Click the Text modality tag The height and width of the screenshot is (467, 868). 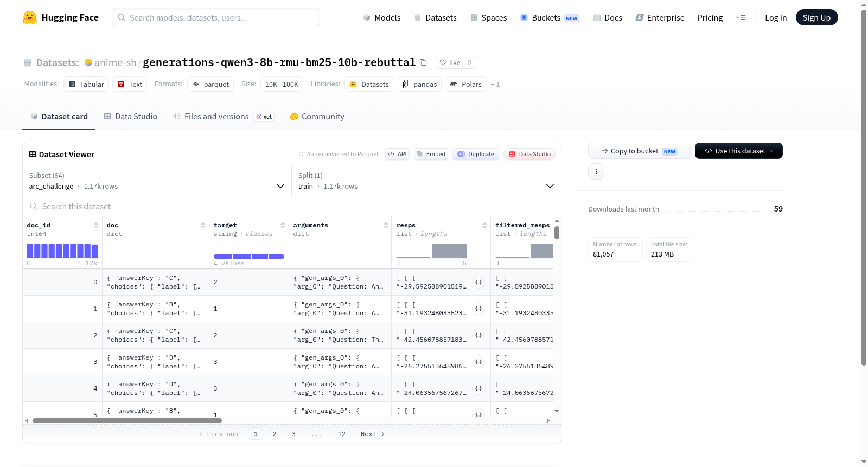pyautogui.click(x=130, y=84)
